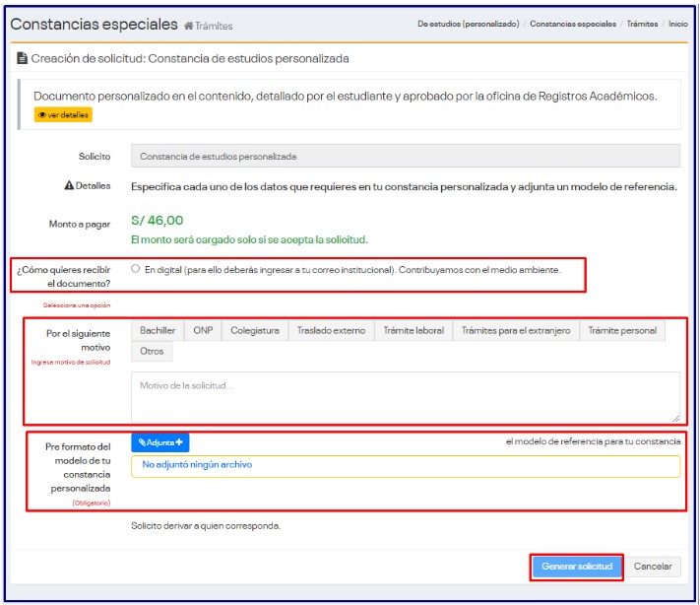The image size is (700, 605).
Task: Choose the Bachiller reason tab
Action: tap(158, 331)
